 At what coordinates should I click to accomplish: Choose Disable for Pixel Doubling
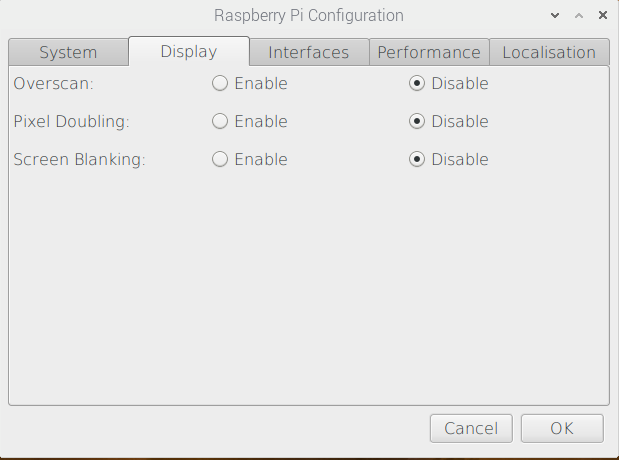click(x=417, y=121)
